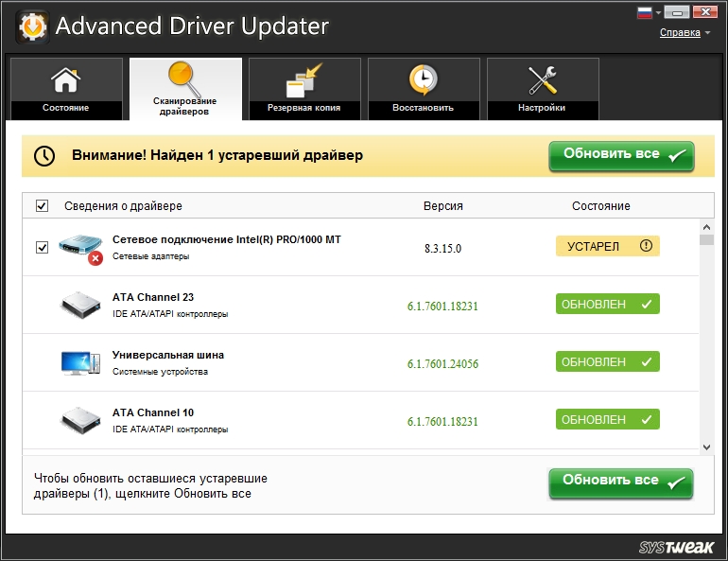This screenshot has height=561, width=728.
Task: Click the house icon for Состояние
Action: [x=65, y=80]
